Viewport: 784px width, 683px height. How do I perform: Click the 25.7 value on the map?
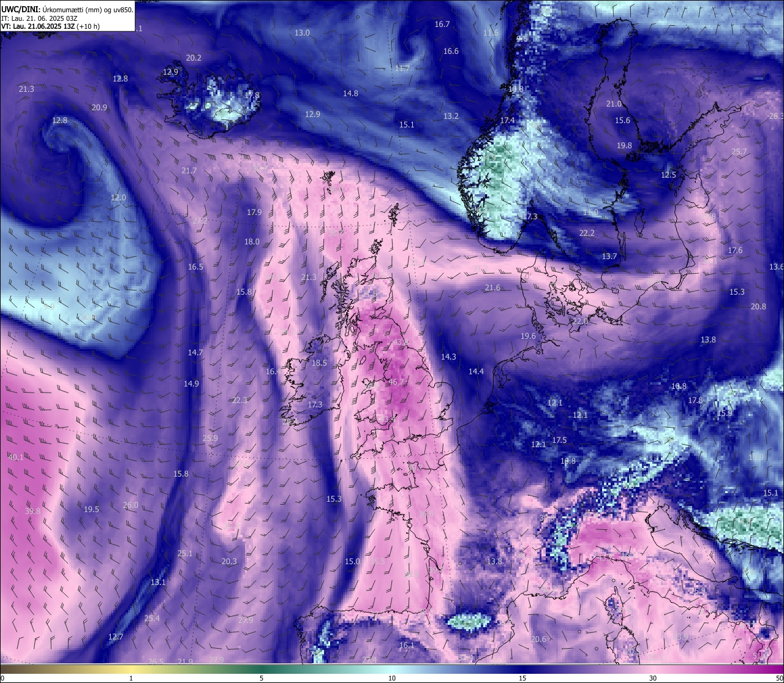coord(739,151)
